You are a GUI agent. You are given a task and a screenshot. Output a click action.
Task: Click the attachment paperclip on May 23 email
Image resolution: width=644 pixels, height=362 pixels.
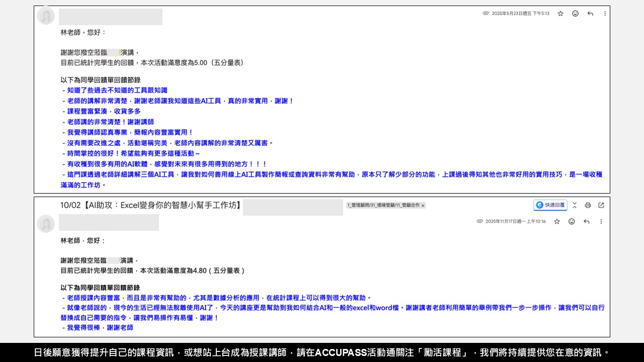point(486,14)
